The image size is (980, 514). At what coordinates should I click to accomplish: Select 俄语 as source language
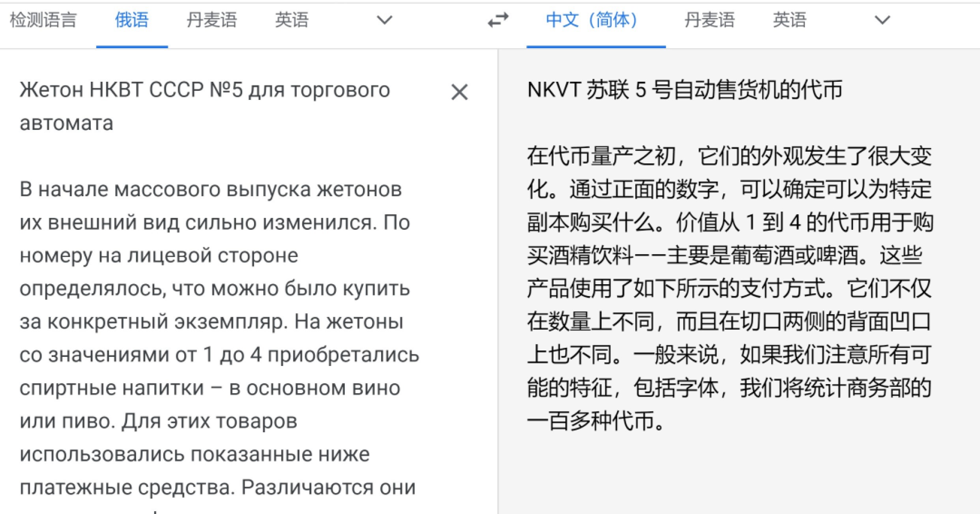(132, 20)
